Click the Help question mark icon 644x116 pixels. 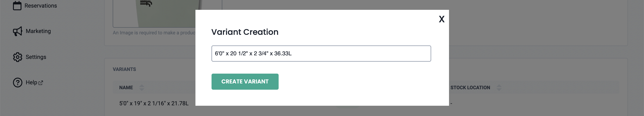click(17, 83)
